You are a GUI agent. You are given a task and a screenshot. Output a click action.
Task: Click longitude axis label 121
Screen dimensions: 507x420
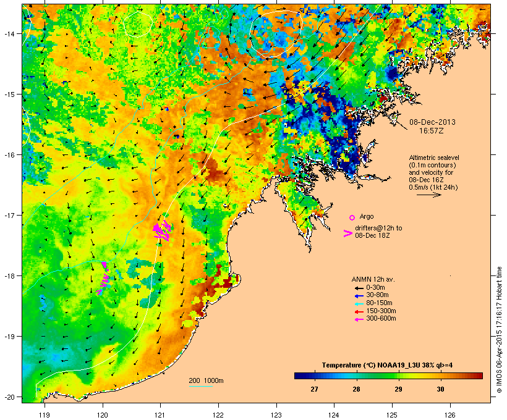click(160, 415)
